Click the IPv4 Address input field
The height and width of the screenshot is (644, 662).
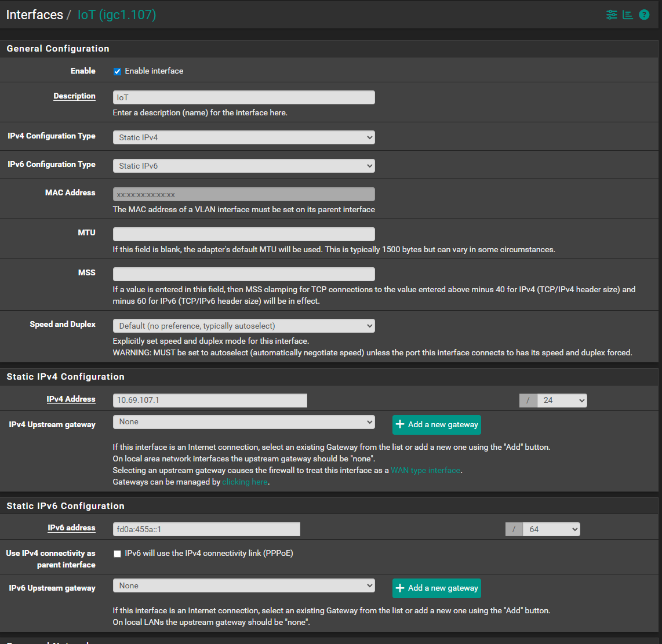(209, 401)
